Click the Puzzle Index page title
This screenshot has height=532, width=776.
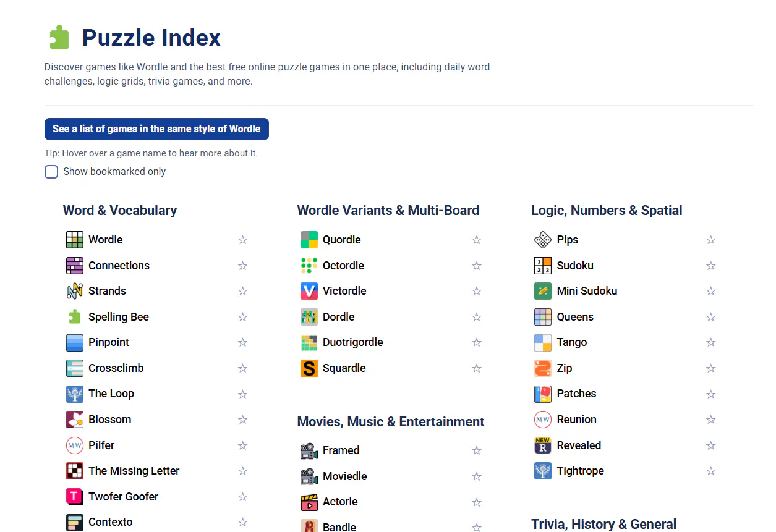[151, 38]
